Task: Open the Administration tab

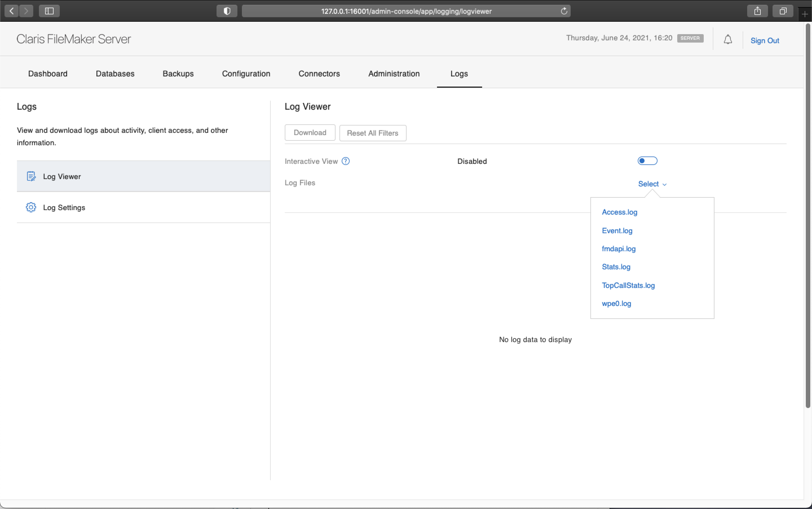Action: tap(394, 73)
